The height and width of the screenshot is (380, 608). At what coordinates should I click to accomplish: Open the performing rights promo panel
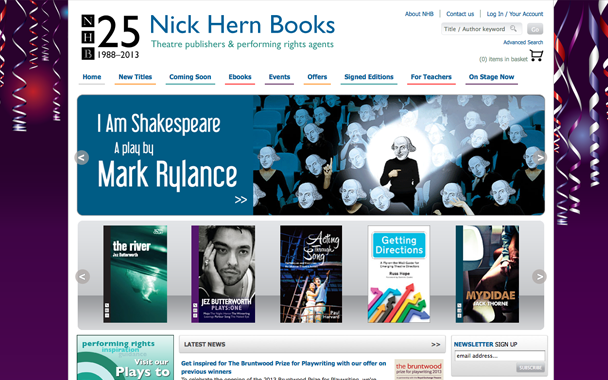pyautogui.click(x=125, y=358)
